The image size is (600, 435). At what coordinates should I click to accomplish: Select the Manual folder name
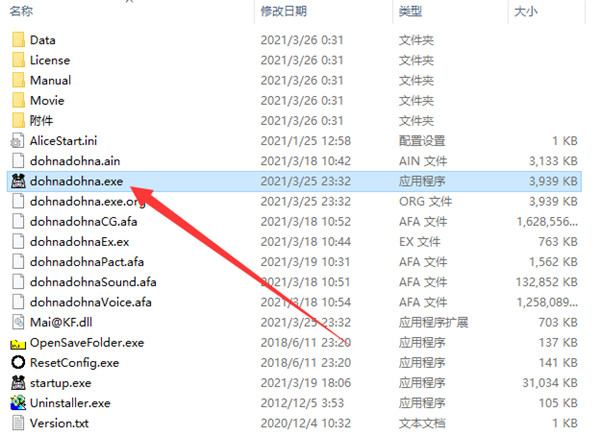(51, 80)
